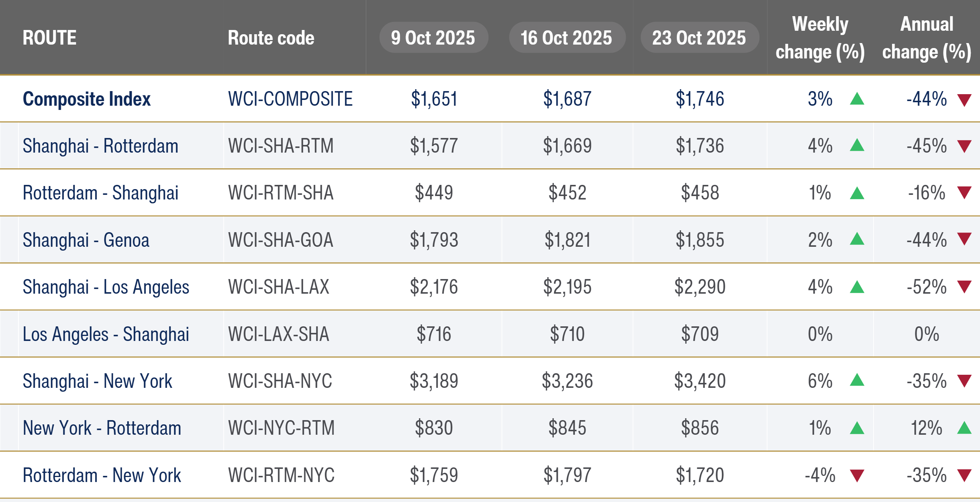980x502 pixels.
Task: Click the $3,420 price for Shanghai - New York
Action: tap(700, 381)
